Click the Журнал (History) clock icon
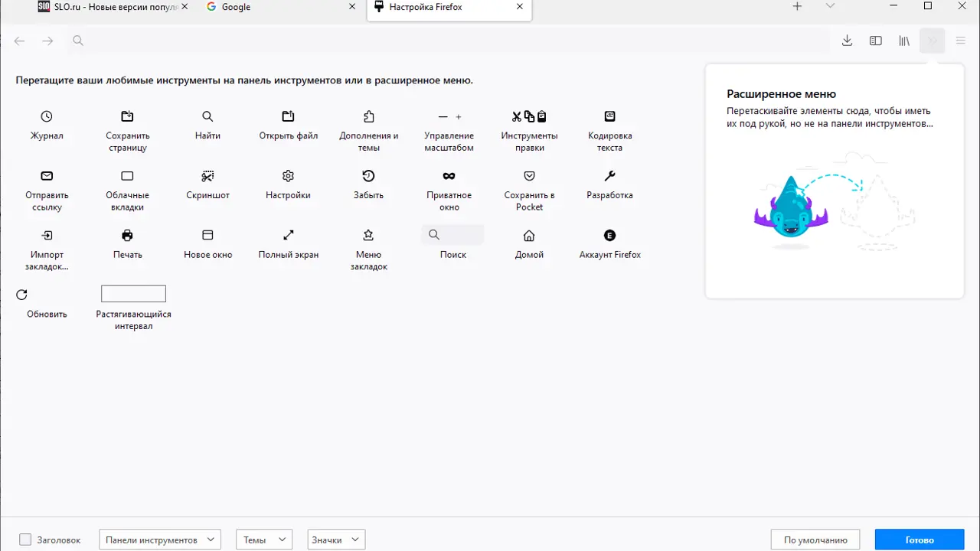 click(47, 116)
